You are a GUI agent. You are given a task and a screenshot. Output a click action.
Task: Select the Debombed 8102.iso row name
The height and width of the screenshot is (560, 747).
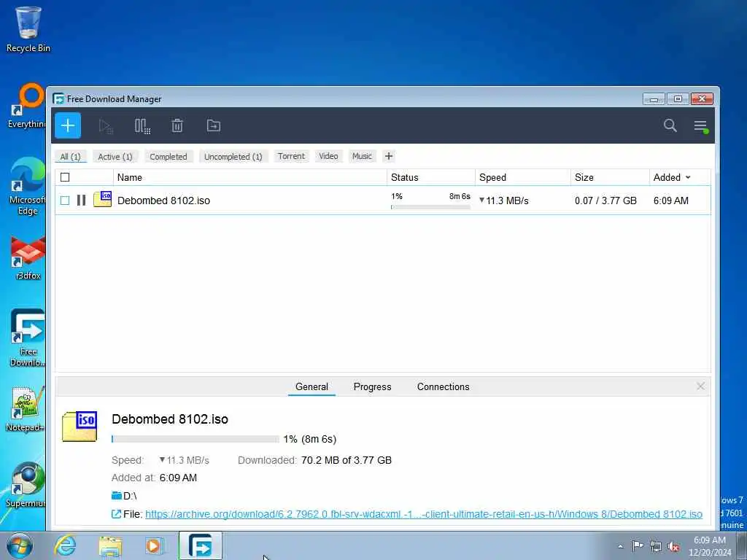coord(163,201)
